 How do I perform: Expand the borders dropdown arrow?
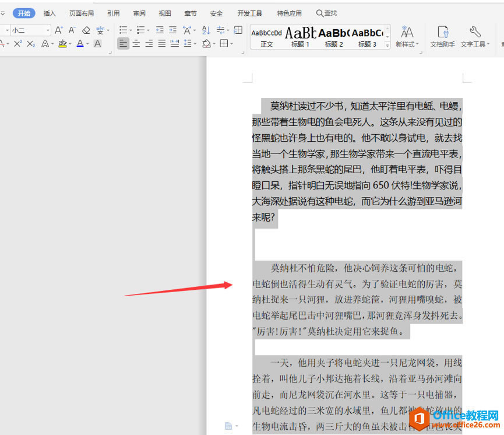coord(231,44)
